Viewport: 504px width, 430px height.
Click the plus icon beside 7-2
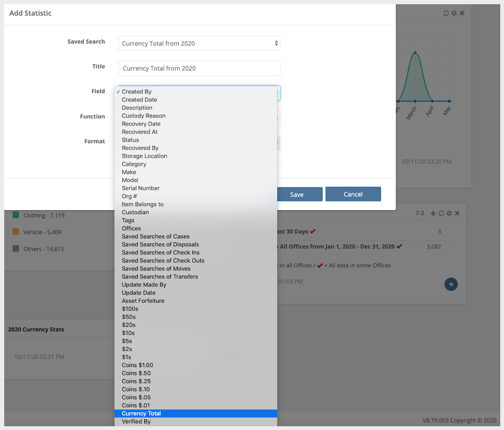[x=433, y=213]
